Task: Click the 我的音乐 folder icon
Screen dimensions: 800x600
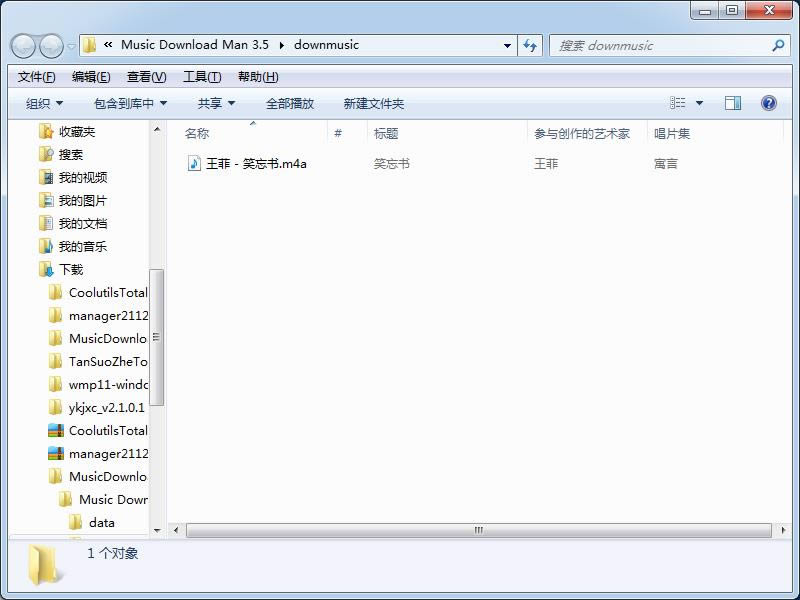Action: [x=46, y=246]
